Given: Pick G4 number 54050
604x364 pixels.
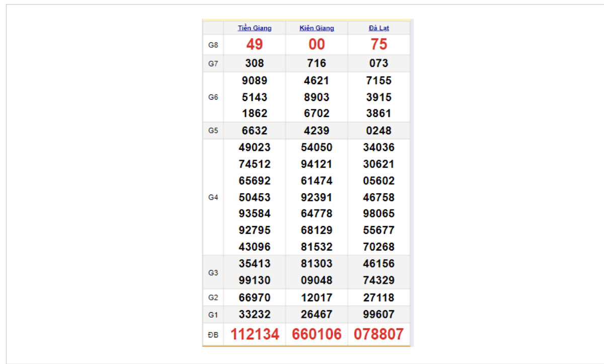Looking at the screenshot, I should pos(317,147).
